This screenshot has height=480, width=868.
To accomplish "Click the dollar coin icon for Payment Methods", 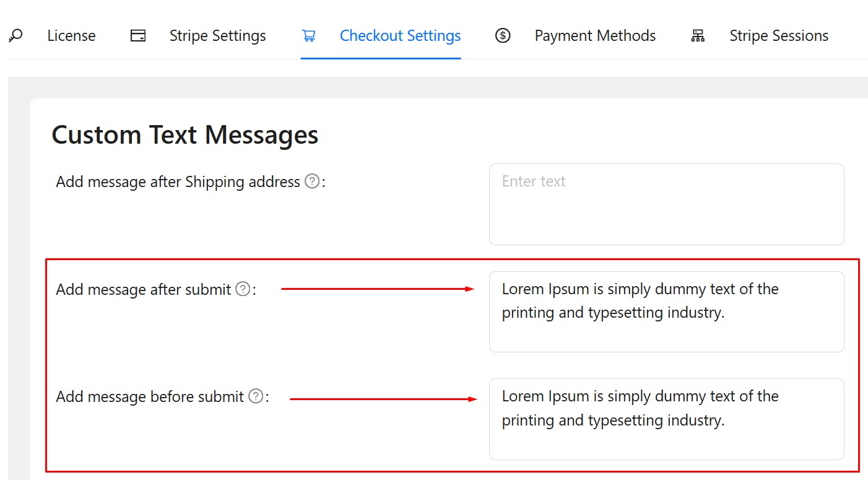I will tap(503, 36).
